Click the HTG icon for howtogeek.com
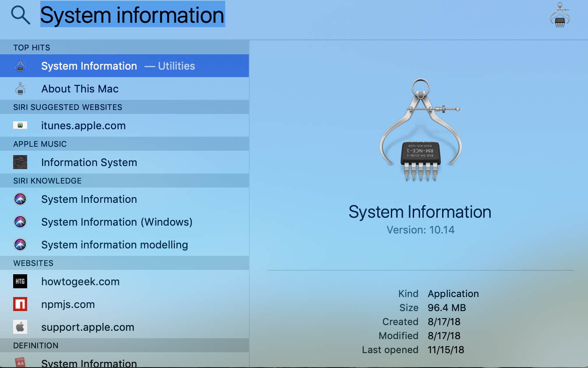Viewport: 588px width, 368px height. [20, 281]
